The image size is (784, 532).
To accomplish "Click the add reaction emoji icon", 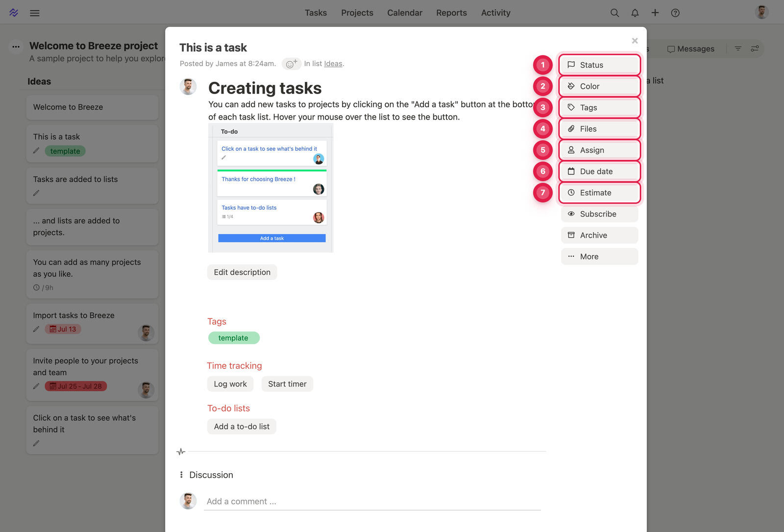I will coord(292,64).
